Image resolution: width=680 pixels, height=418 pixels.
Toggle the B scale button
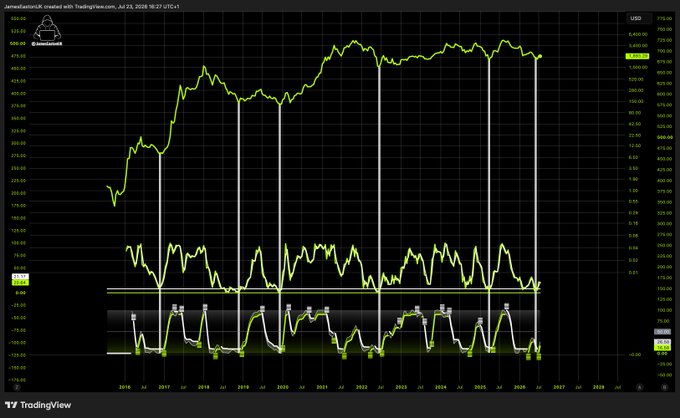coord(664,387)
